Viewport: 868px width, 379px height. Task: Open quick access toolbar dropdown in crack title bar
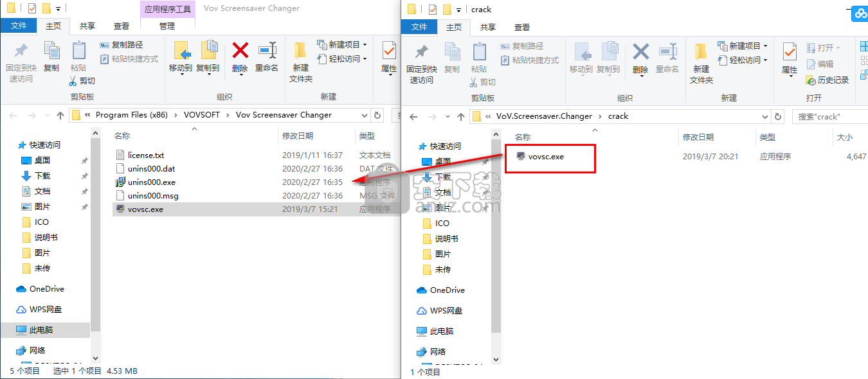tap(458, 10)
